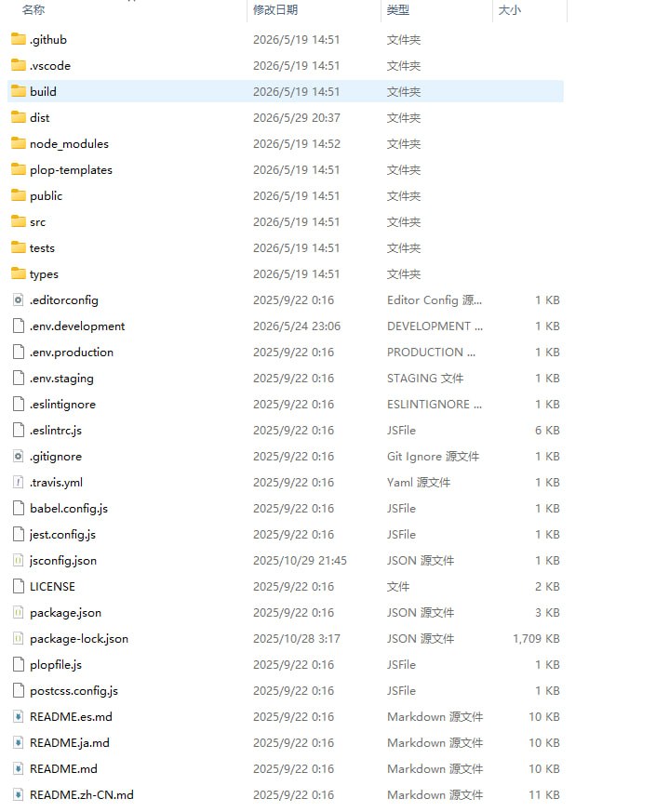Screen dimensions: 669x812
Task: Select the dist folder name
Action: (x=39, y=117)
